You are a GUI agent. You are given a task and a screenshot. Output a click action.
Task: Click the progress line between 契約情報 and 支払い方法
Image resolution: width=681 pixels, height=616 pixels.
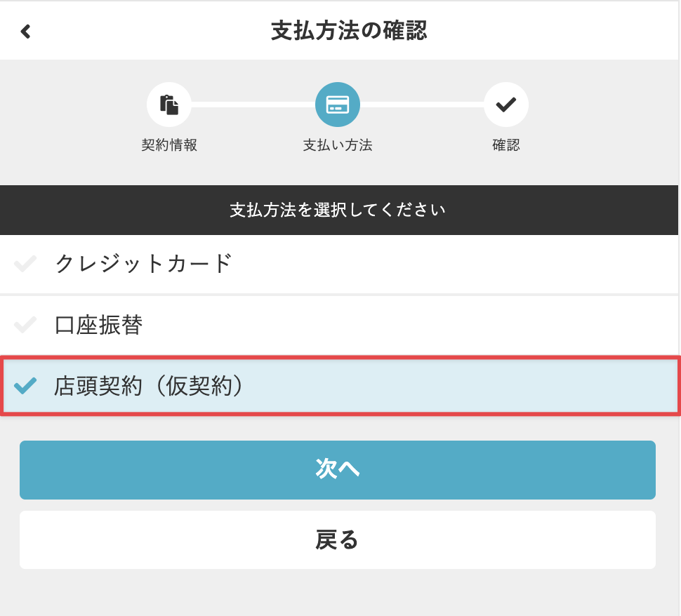[253, 105]
